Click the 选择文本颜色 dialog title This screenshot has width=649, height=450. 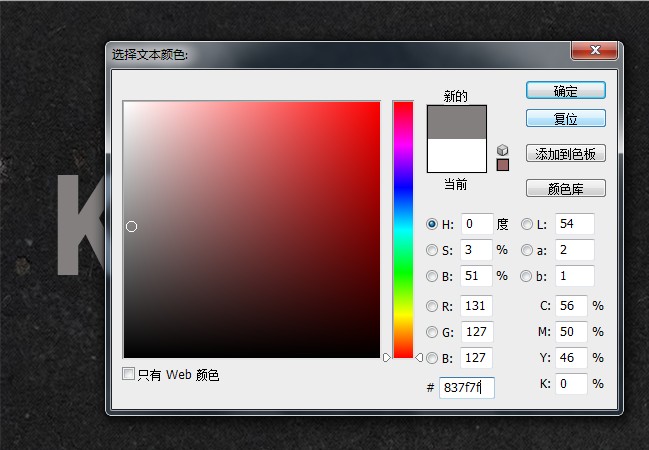150,55
